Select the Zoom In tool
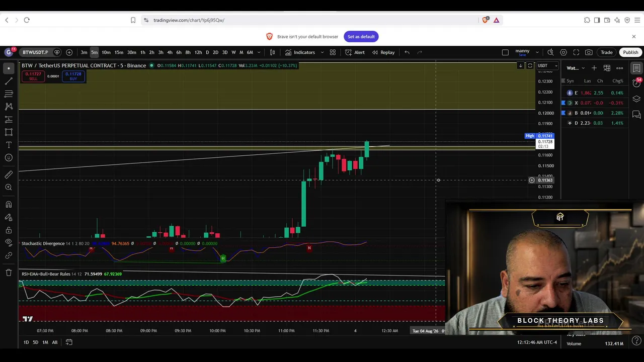This screenshot has width=644, height=362. [9, 188]
